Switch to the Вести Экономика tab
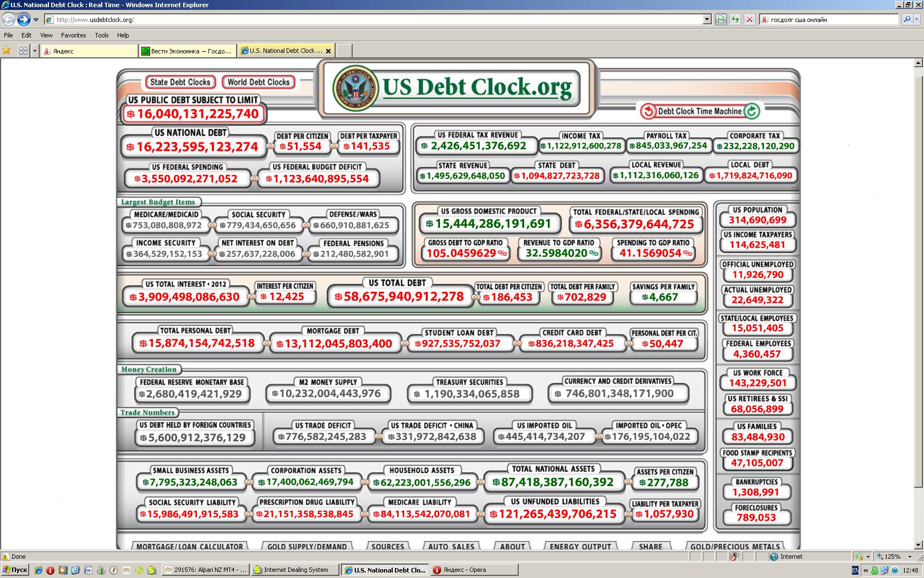This screenshot has width=924, height=578. point(188,51)
